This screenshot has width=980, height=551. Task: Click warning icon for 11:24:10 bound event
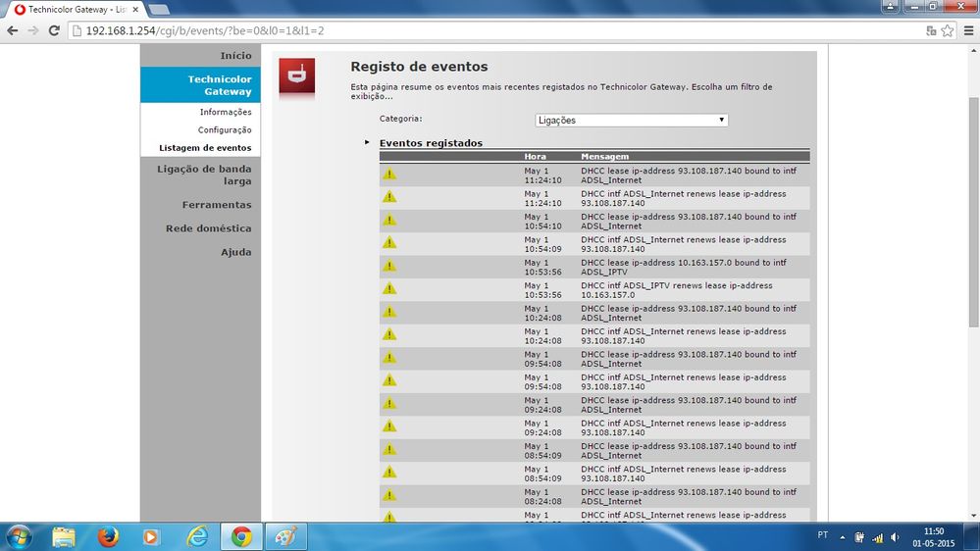point(389,174)
